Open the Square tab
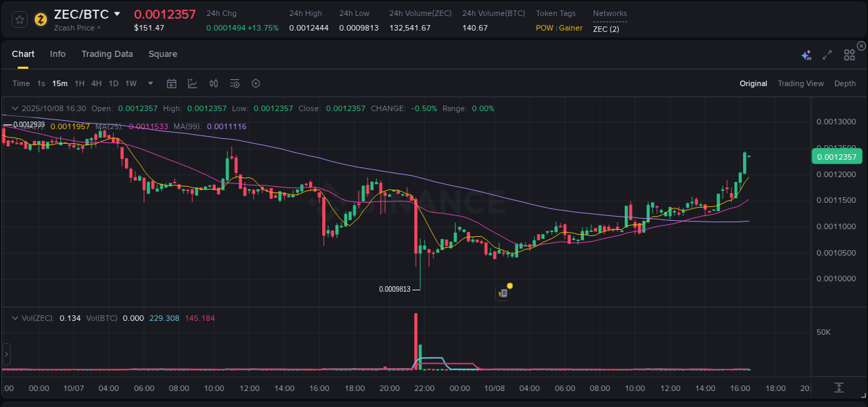Image resolution: width=868 pixels, height=407 pixels. pyautogui.click(x=162, y=53)
